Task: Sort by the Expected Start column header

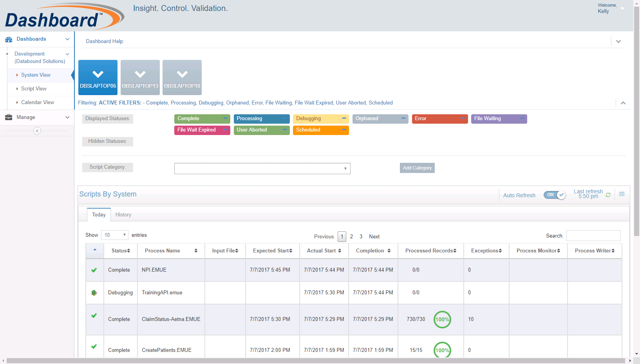Action: (273, 250)
